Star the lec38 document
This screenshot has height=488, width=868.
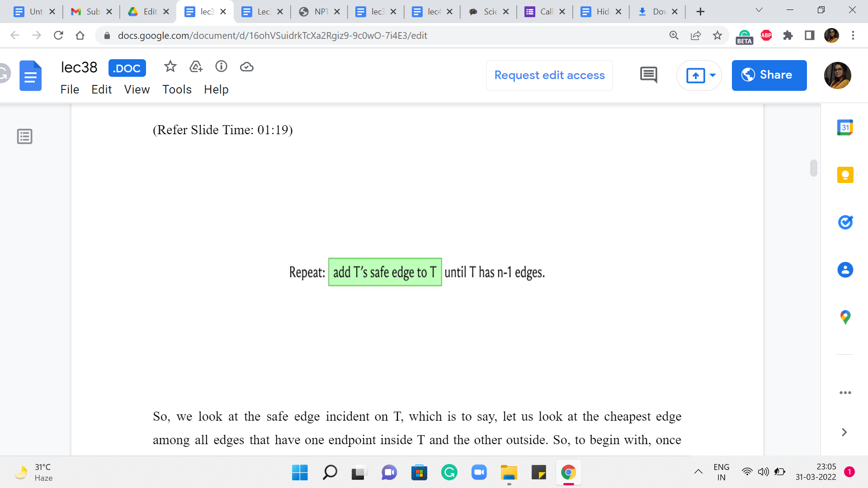click(x=170, y=67)
